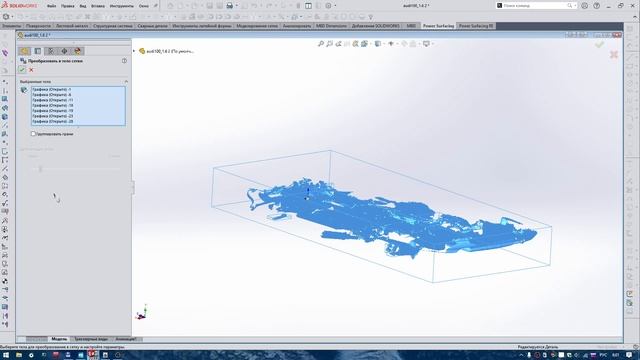Switch to the Model bottom tab
The image size is (640, 360).
59,339
